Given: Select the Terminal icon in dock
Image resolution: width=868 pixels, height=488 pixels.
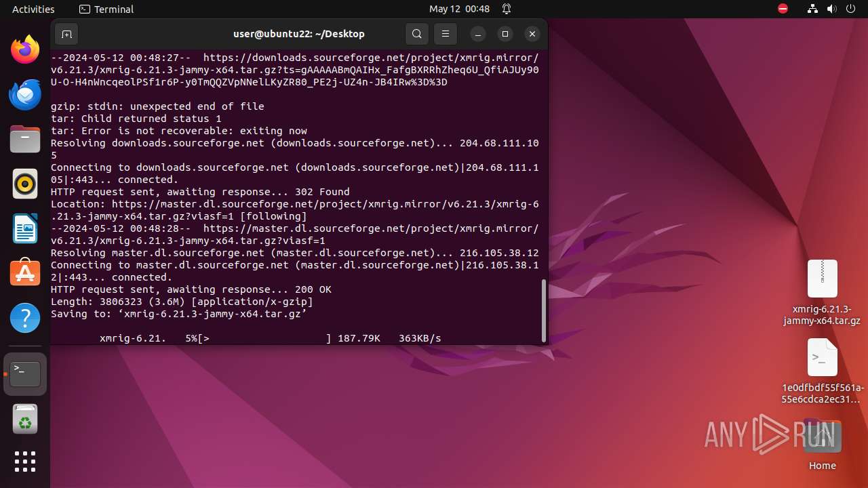Looking at the screenshot, I should [x=25, y=373].
